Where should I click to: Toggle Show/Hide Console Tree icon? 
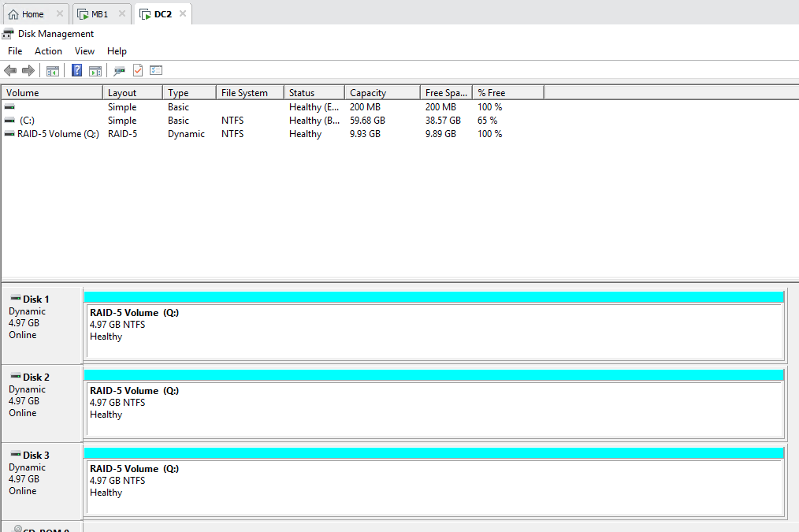tap(53, 71)
